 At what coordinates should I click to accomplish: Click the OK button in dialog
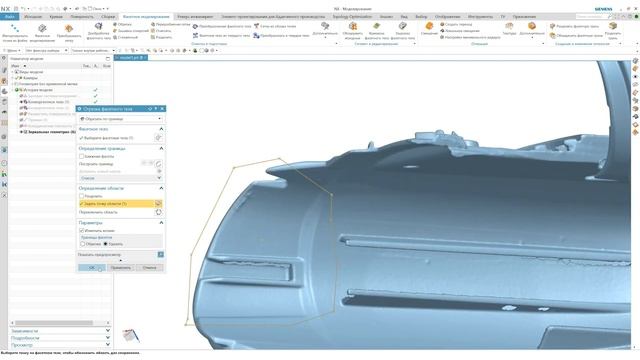pyautogui.click(x=92, y=267)
